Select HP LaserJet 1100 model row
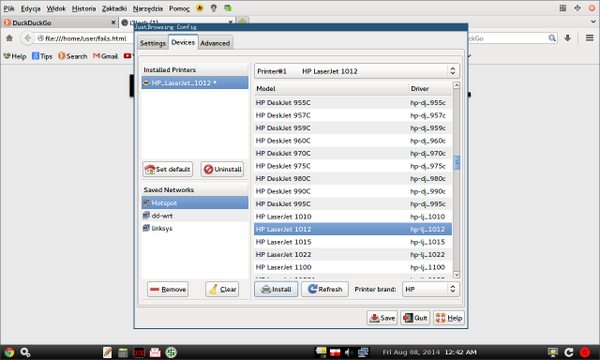 [353, 267]
